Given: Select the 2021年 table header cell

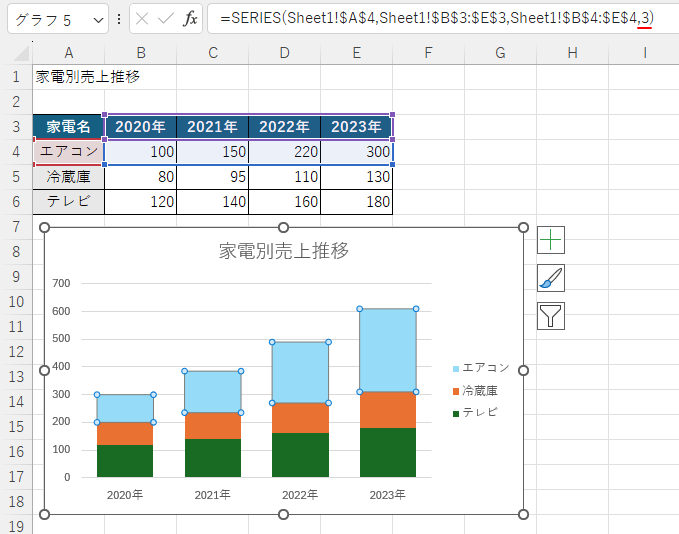Looking at the screenshot, I should tap(213, 127).
